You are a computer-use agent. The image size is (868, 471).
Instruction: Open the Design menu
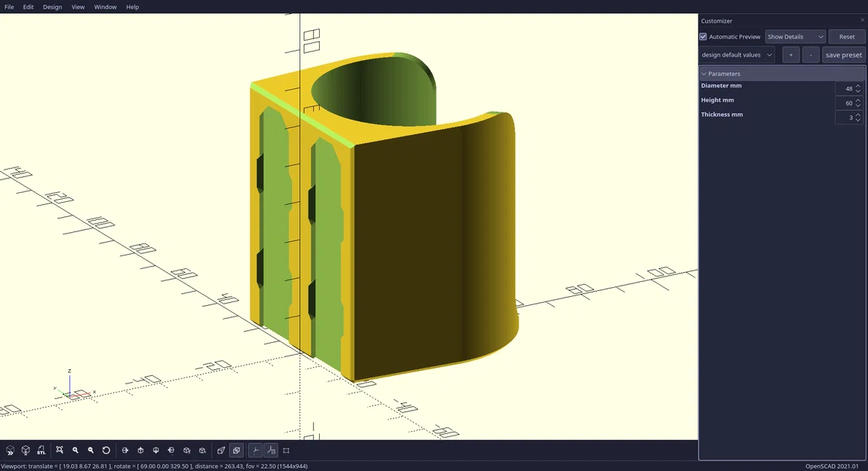tap(53, 7)
